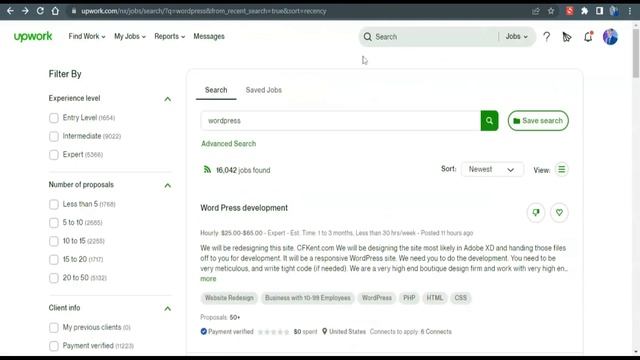Click the Save search button
Viewport: 640px width, 360px height.
(x=538, y=121)
